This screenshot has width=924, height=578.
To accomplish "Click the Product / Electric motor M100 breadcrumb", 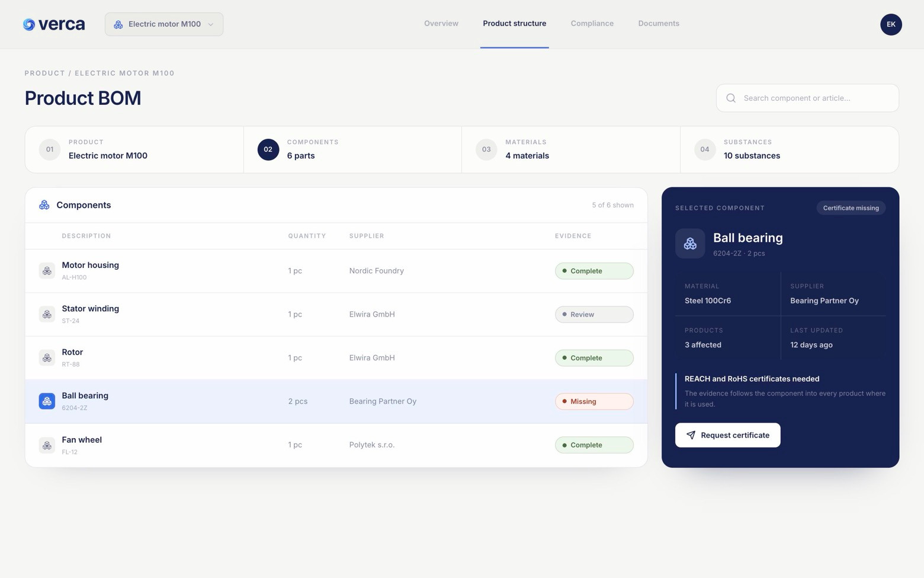I will 100,74.
